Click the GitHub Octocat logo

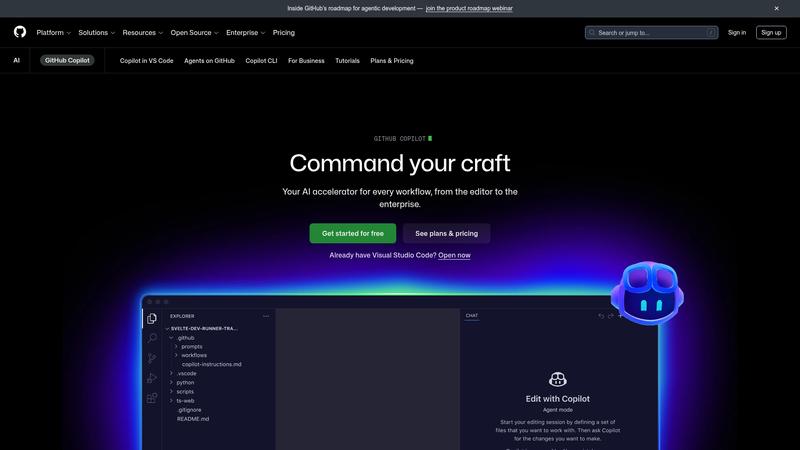point(20,32)
